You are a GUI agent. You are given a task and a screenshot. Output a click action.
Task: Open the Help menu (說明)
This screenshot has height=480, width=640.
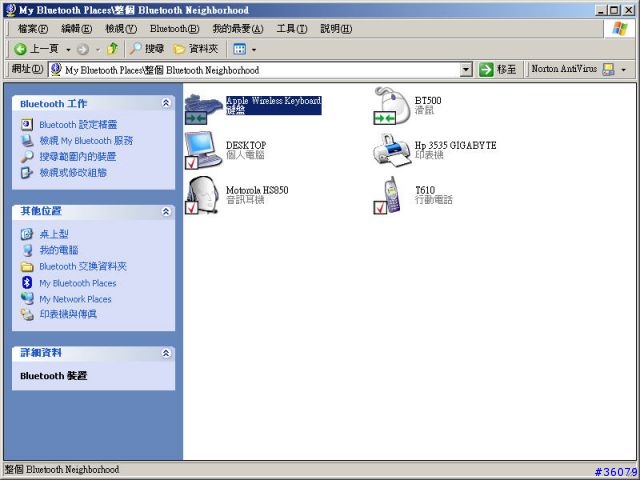pos(336,29)
